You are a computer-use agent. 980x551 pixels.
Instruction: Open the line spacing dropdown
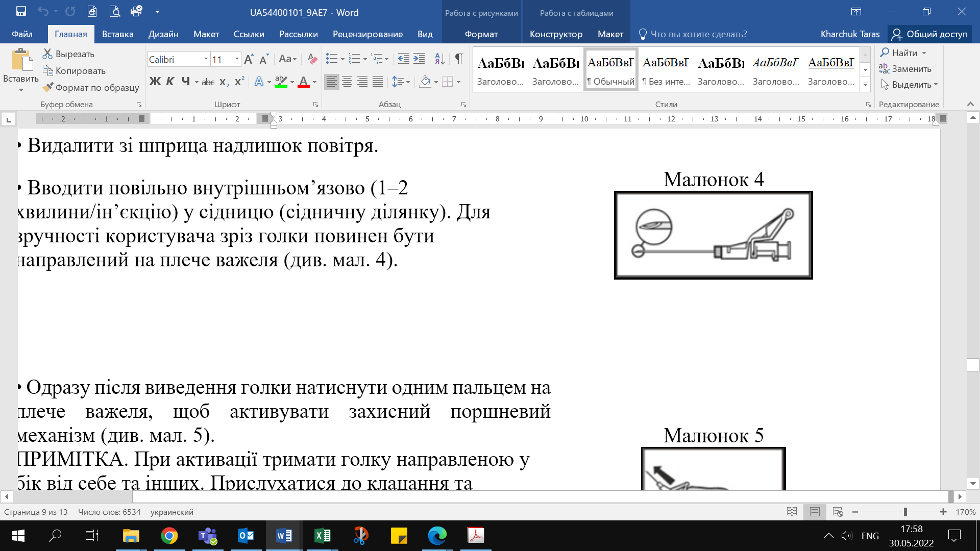[x=401, y=82]
